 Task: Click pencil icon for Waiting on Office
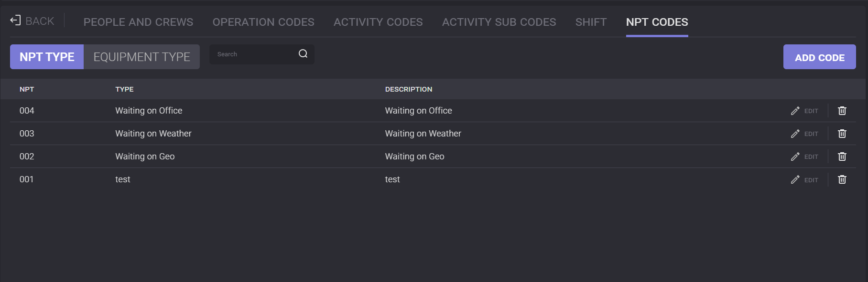tap(795, 111)
